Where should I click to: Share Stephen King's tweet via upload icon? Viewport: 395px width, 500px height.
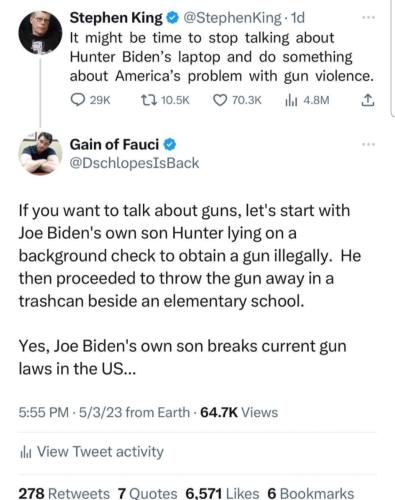click(x=368, y=100)
